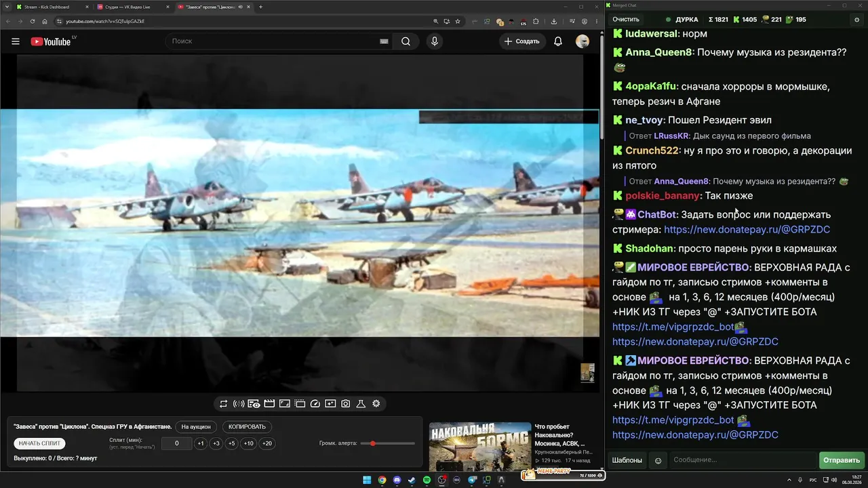868x488 pixels.
Task: Switch to the Stream - Kick Dashboard tab
Action: click(51, 7)
